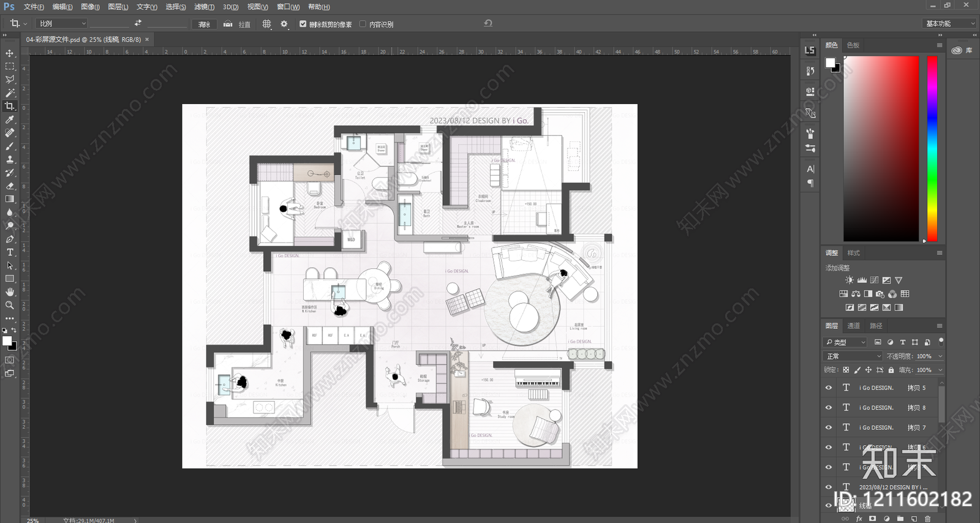Select the Zoom tool
The width and height of the screenshot is (980, 523).
click(10, 305)
